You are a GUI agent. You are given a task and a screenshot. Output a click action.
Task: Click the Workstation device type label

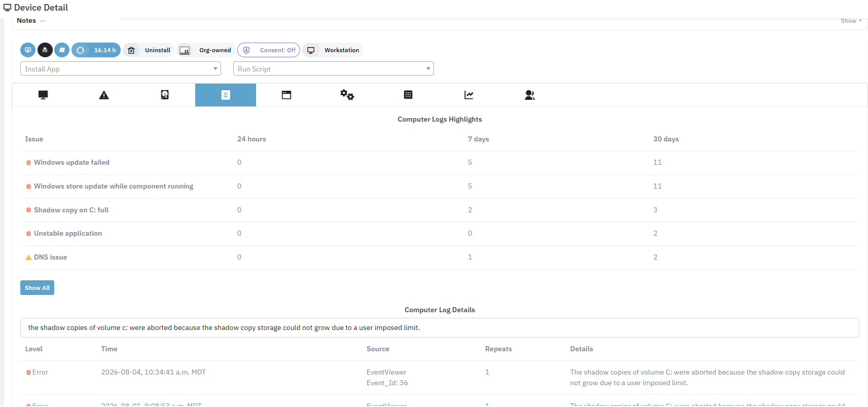click(342, 50)
